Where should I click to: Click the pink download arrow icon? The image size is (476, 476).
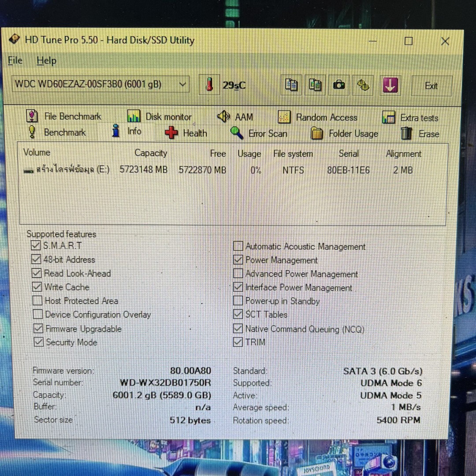pyautogui.click(x=390, y=85)
